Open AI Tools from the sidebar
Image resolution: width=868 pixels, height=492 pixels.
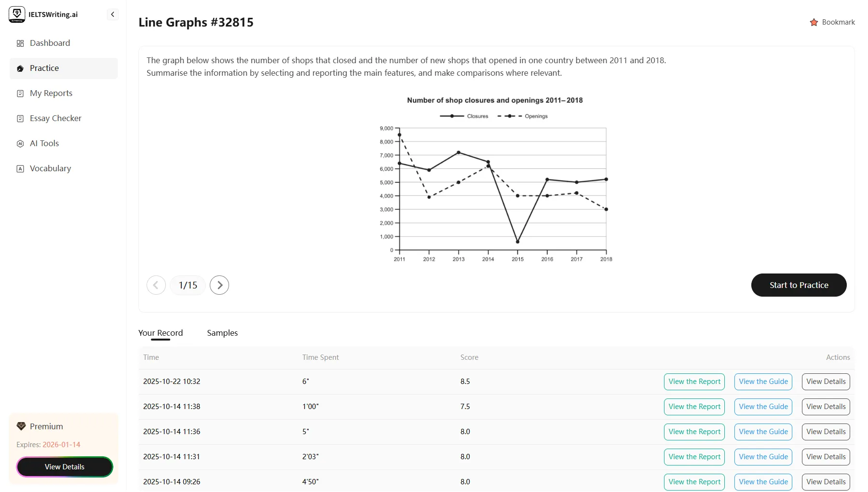pyautogui.click(x=44, y=143)
